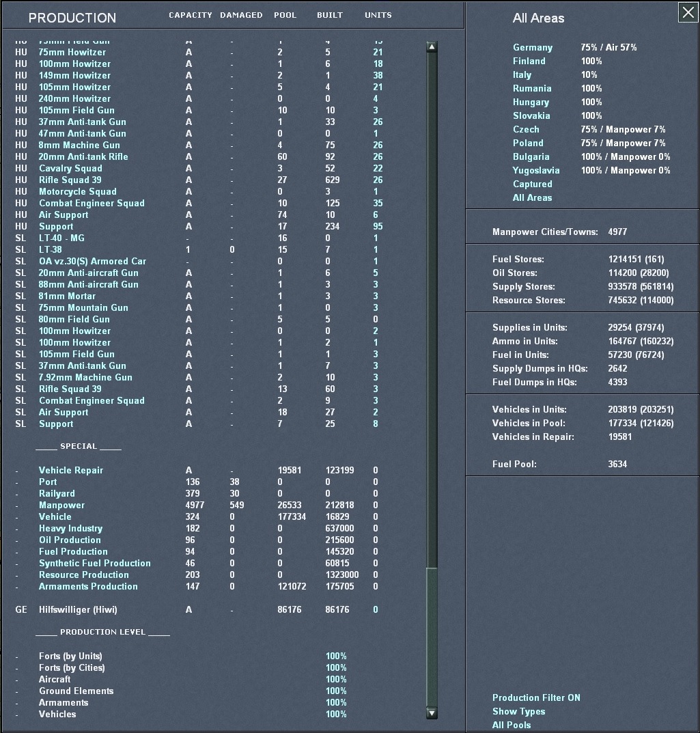Click the Aircraft production level 100%
Image resolution: width=700 pixels, height=733 pixels.
[336, 679]
